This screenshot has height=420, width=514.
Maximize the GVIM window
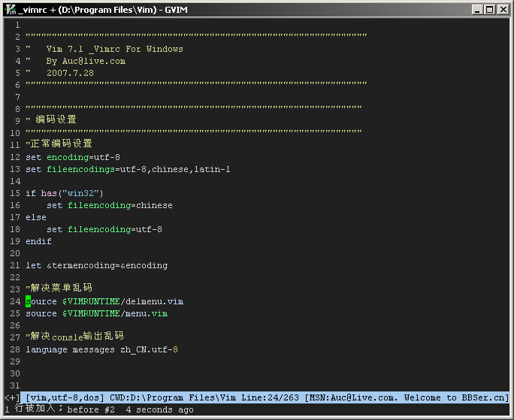489,10
